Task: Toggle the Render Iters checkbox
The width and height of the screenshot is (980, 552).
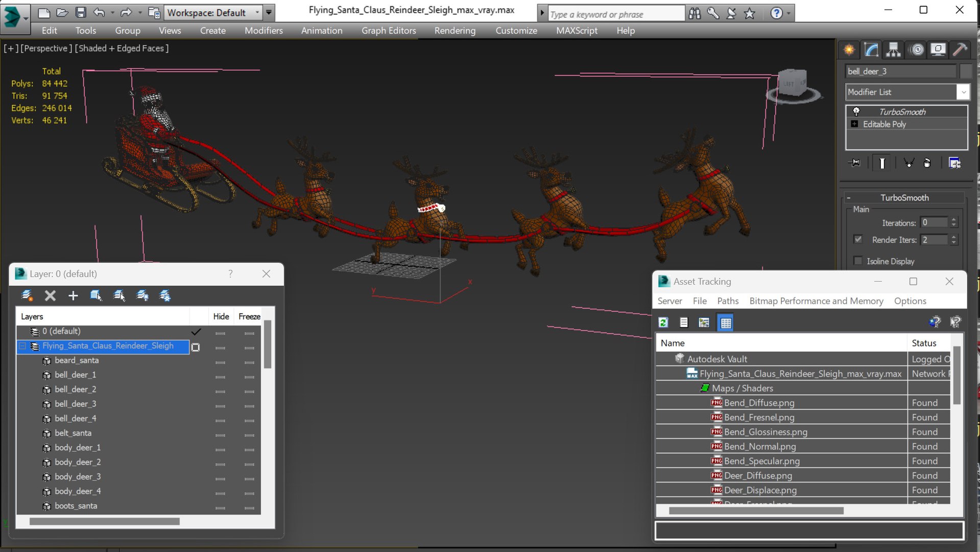Action: point(858,239)
